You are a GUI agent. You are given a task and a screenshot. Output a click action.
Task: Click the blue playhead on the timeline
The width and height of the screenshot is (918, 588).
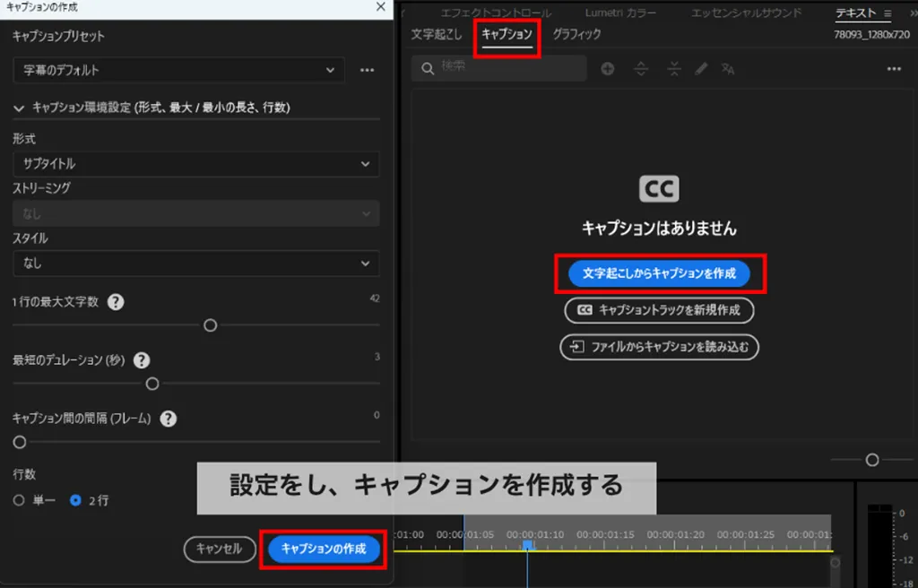point(527,545)
